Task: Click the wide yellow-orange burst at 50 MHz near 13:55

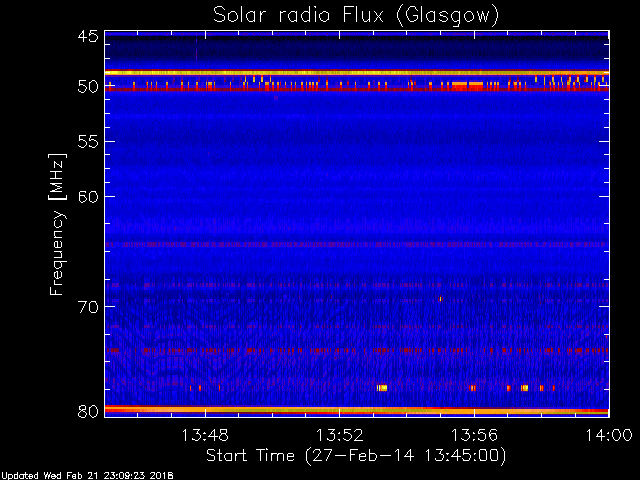Action: (467, 85)
